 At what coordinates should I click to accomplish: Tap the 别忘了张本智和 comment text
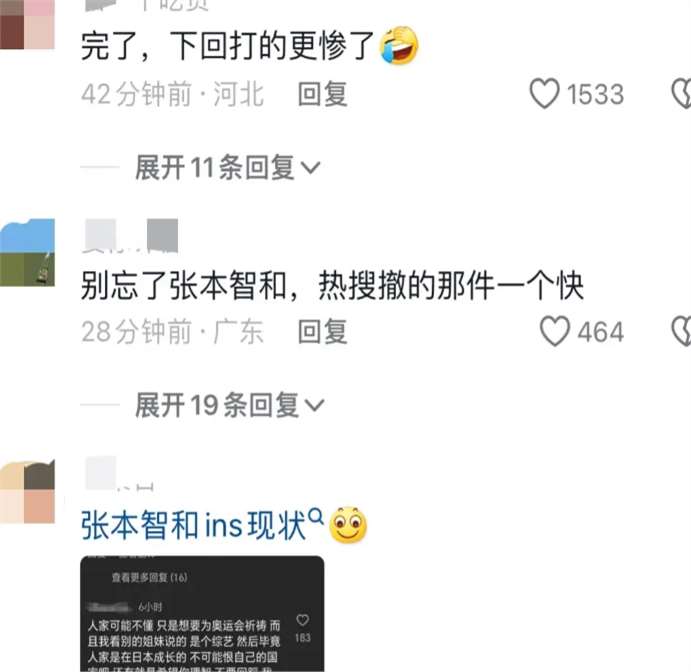(332, 286)
